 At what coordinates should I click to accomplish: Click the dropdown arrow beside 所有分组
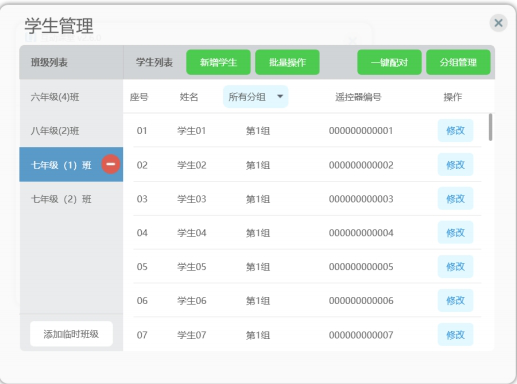click(280, 97)
